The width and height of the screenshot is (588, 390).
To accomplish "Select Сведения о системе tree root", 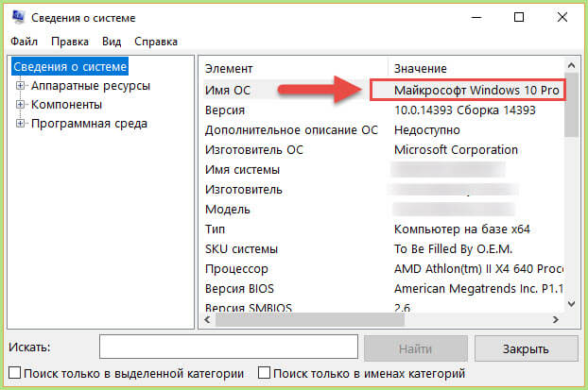I will (x=68, y=67).
